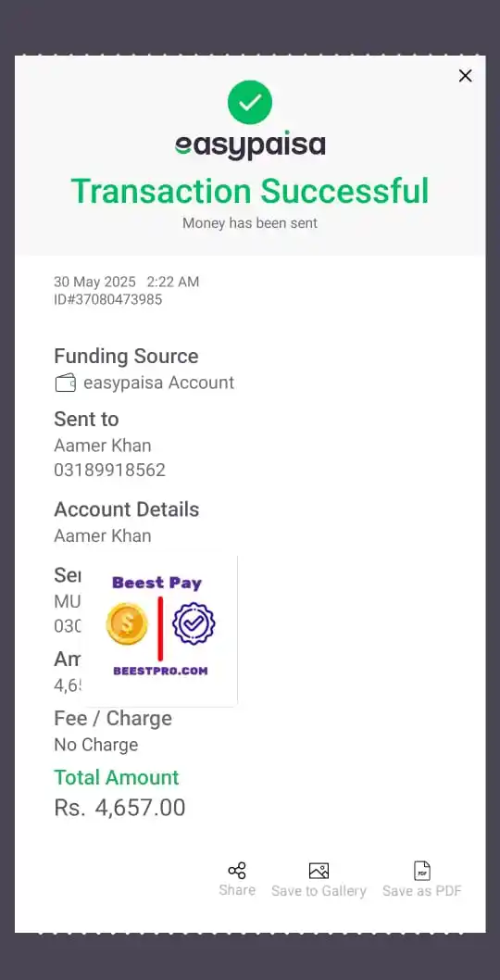This screenshot has width=500, height=980.
Task: Click the wallet icon beside easypaisa Account
Action: (x=66, y=383)
